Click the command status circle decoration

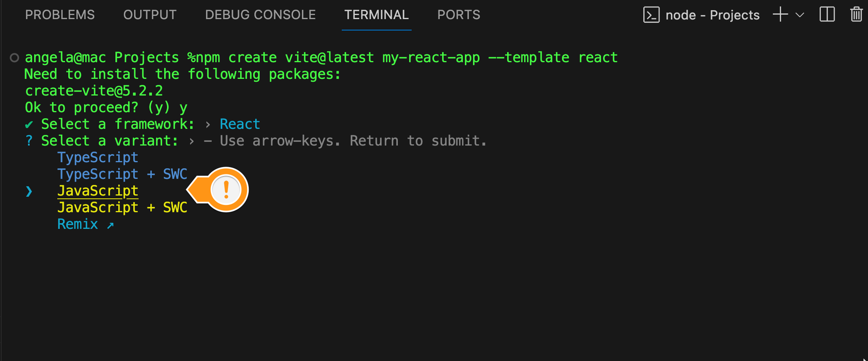15,58
